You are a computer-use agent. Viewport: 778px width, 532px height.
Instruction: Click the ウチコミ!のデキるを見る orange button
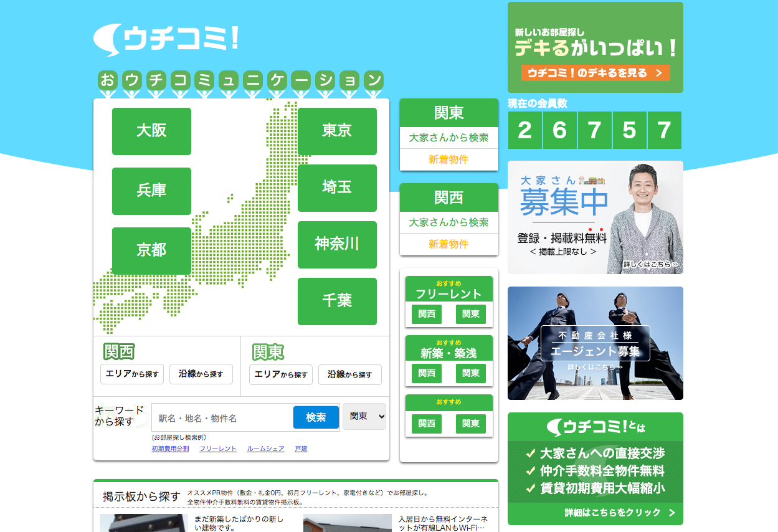pos(595,73)
